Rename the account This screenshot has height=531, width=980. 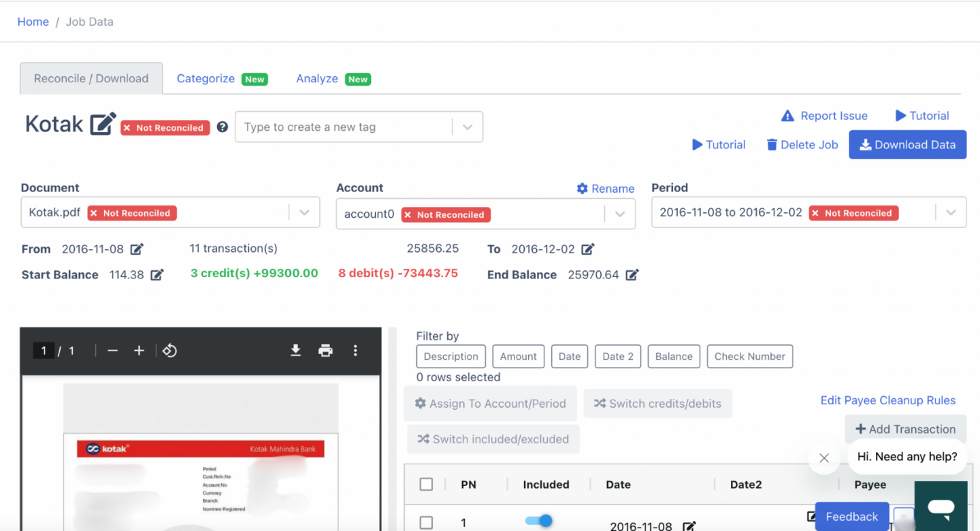tap(605, 189)
